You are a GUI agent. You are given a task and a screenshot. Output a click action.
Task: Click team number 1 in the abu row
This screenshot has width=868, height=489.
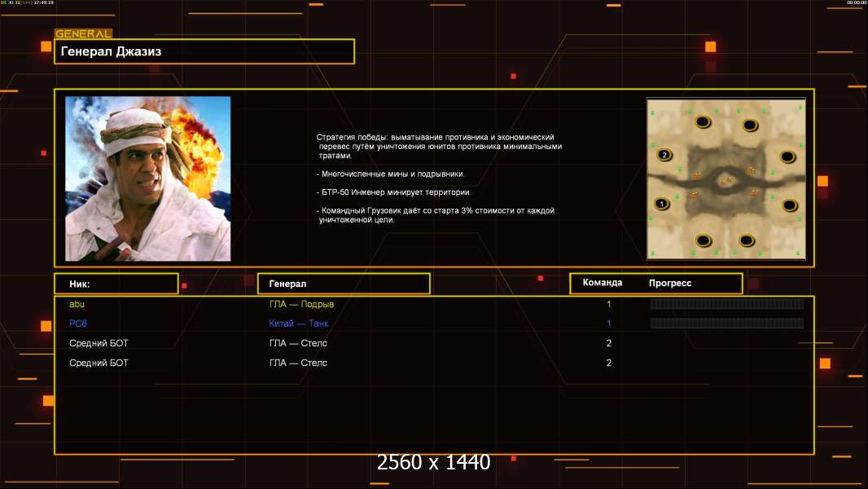[x=608, y=304]
